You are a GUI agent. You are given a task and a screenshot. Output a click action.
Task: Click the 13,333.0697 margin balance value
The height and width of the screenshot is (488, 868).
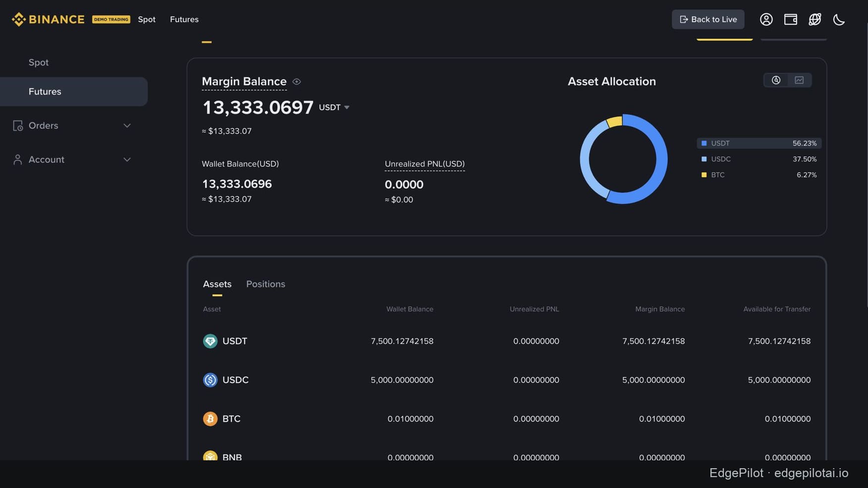(x=258, y=107)
